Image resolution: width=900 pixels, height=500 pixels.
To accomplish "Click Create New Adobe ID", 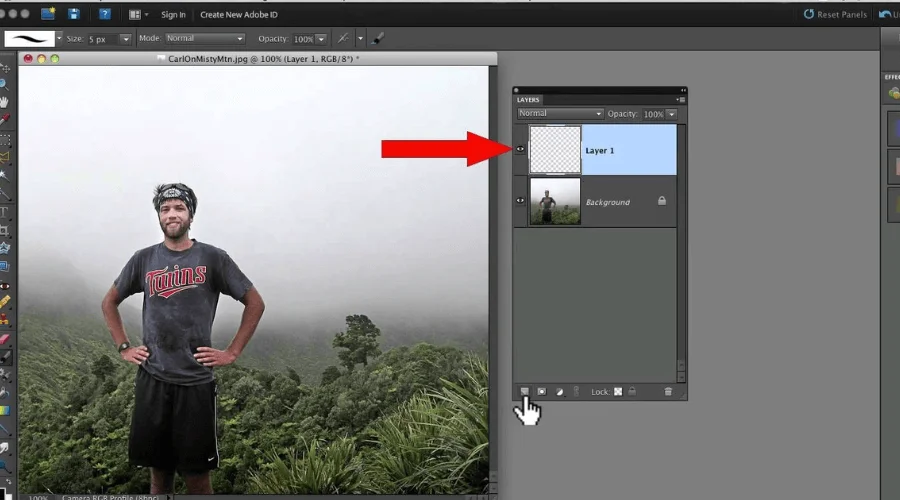I will coord(239,14).
